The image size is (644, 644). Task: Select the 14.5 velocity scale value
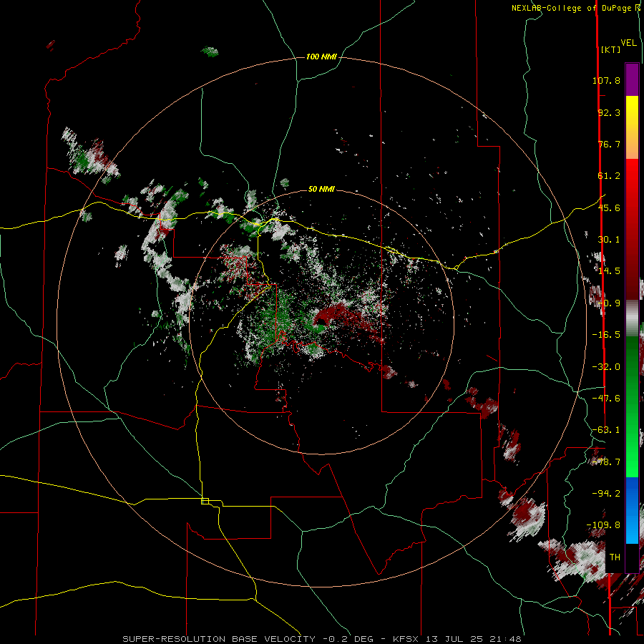pos(609,271)
